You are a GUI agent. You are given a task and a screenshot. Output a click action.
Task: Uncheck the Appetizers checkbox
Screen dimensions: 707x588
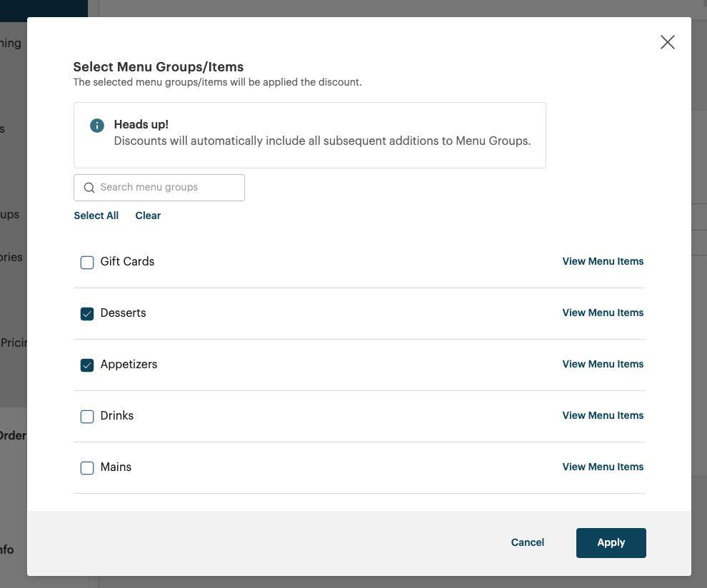point(87,365)
